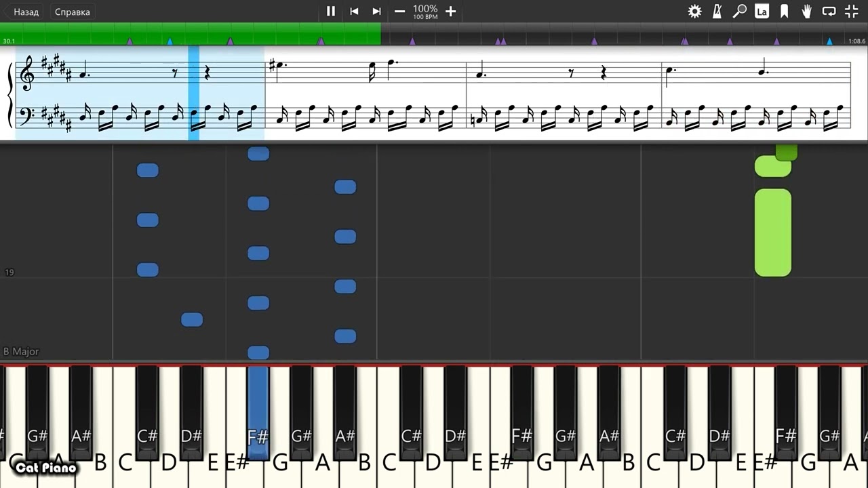Click the 30.1 elapsed time label
This screenshot has width=868, height=488.
(x=9, y=41)
